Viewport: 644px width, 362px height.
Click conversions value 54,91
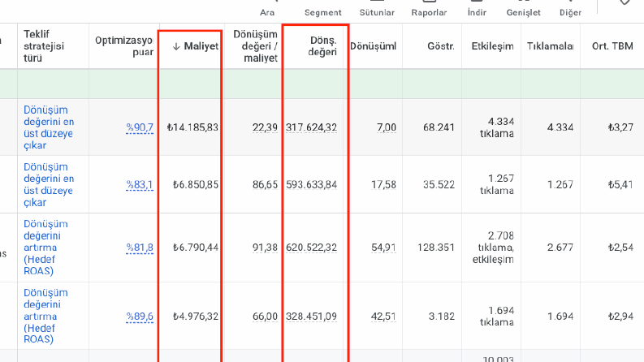(383, 248)
